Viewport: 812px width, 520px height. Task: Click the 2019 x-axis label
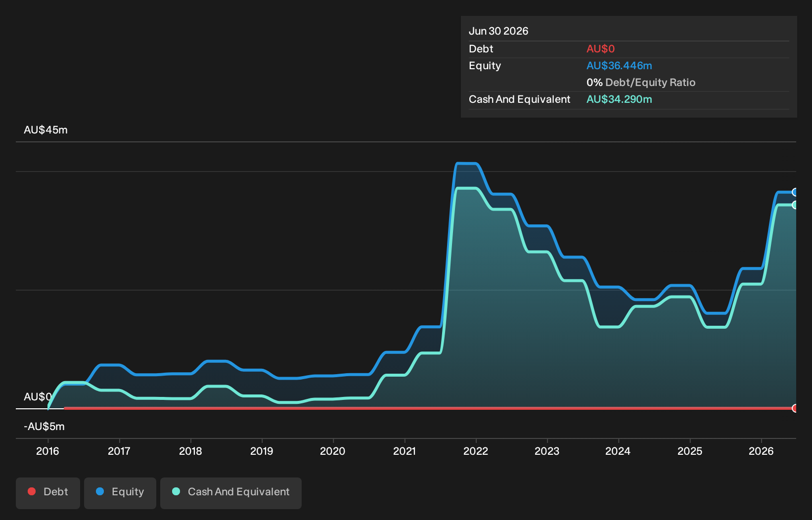pyautogui.click(x=262, y=451)
